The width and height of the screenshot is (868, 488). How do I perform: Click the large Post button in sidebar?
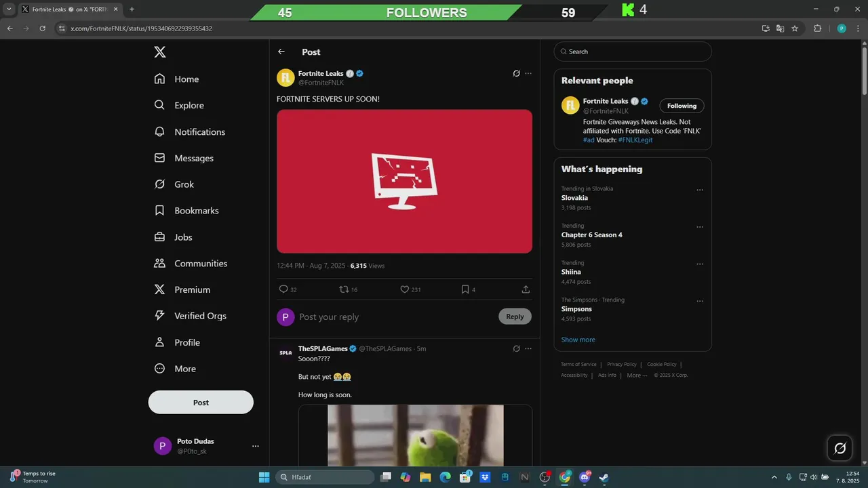(x=201, y=402)
